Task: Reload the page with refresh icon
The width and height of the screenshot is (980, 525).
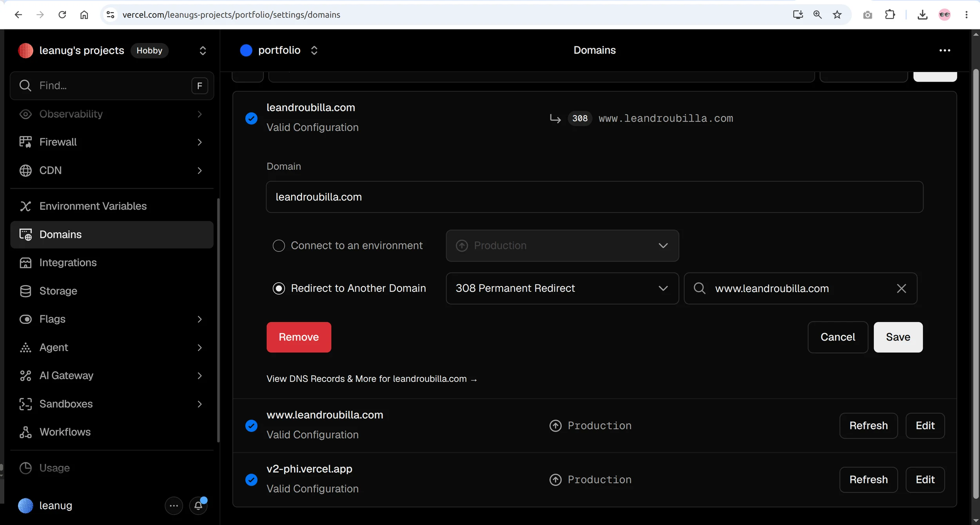Action: 62,15
